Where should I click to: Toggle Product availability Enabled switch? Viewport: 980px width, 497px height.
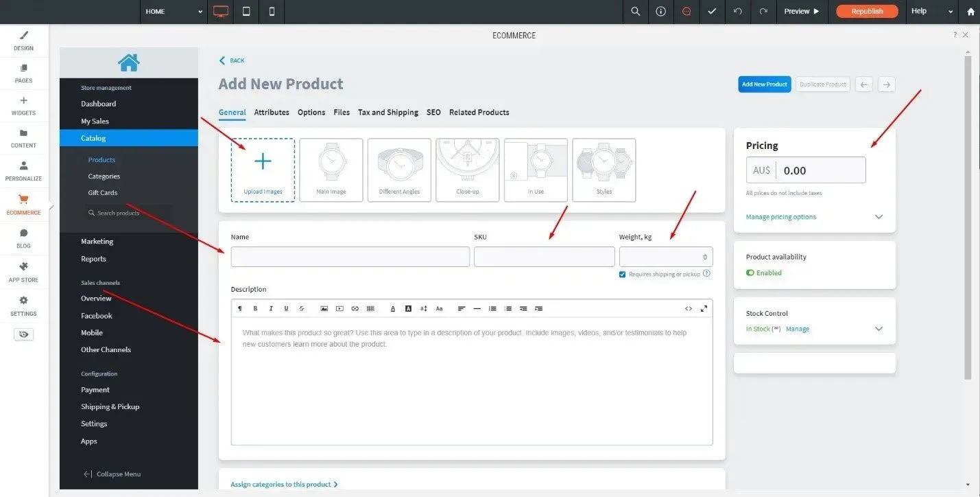pyautogui.click(x=750, y=273)
